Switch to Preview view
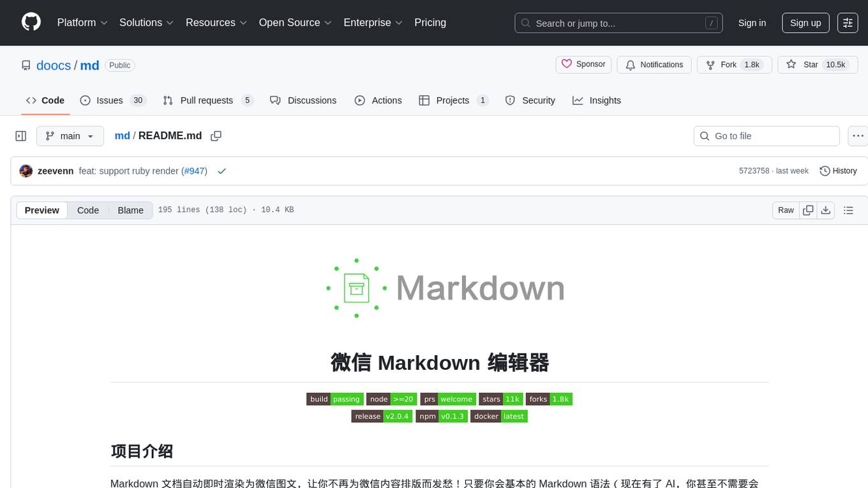Viewport: 868px width, 488px height. click(x=42, y=210)
